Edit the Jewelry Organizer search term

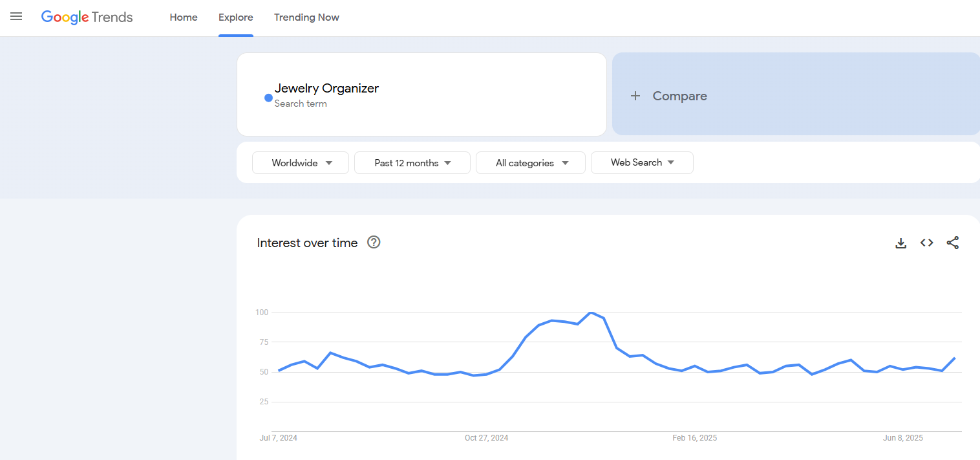tap(326, 89)
